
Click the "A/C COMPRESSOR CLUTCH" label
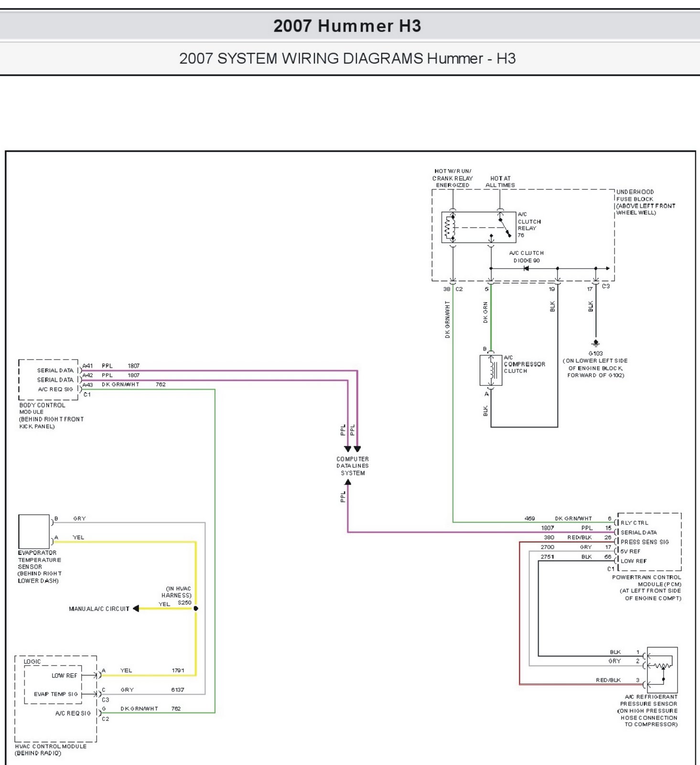pos(524,364)
